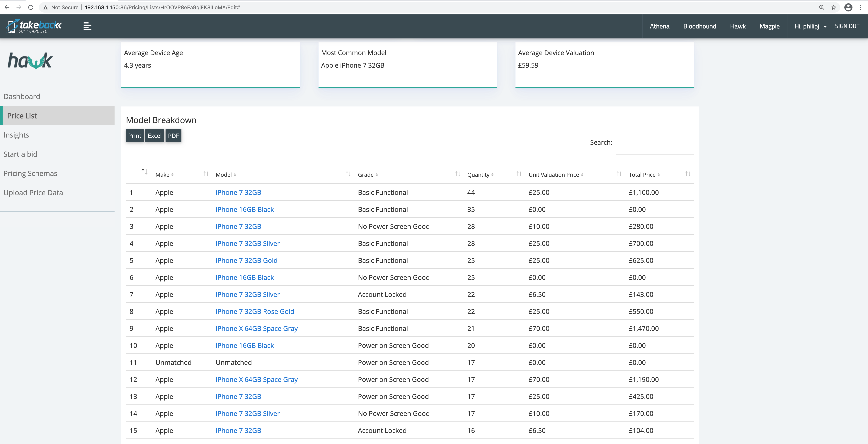Open iPhone 7 32GB Gold link

tap(247, 261)
